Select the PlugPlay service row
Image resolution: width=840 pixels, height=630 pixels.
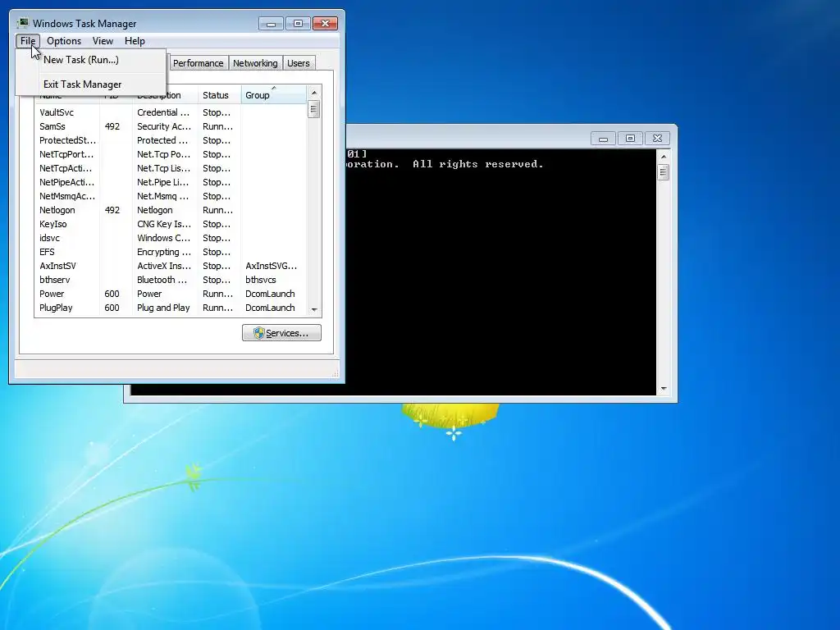click(x=171, y=308)
